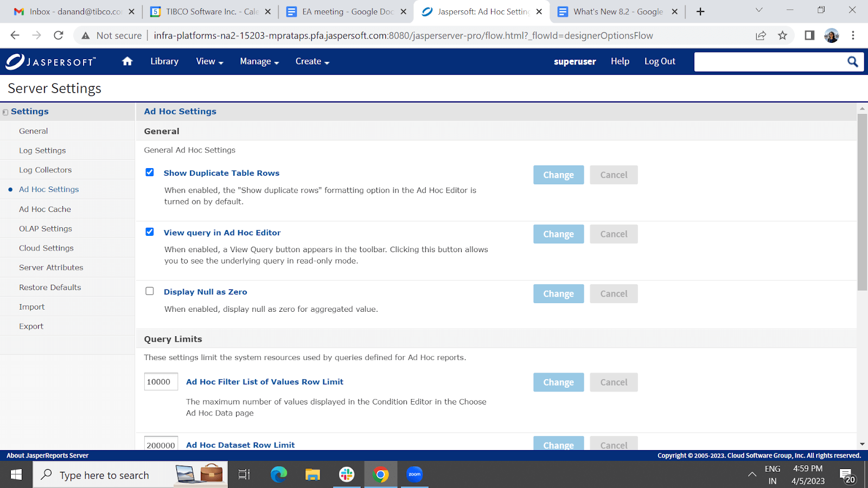This screenshot has height=488, width=868.
Task: Open the share page icon in address bar
Action: (761, 35)
